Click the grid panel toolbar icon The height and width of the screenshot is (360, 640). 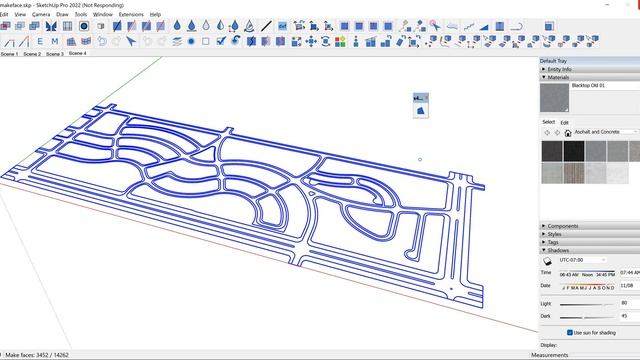(x=67, y=26)
